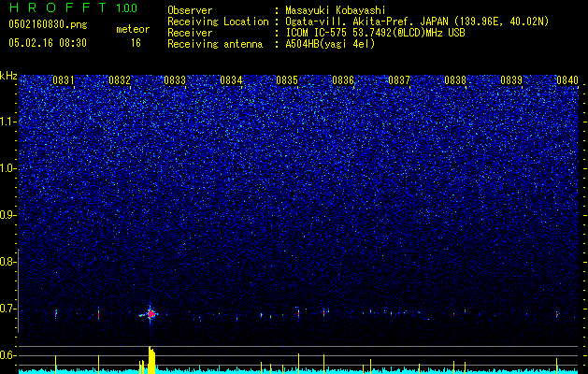Click the Receiving antenna label

click(x=215, y=44)
